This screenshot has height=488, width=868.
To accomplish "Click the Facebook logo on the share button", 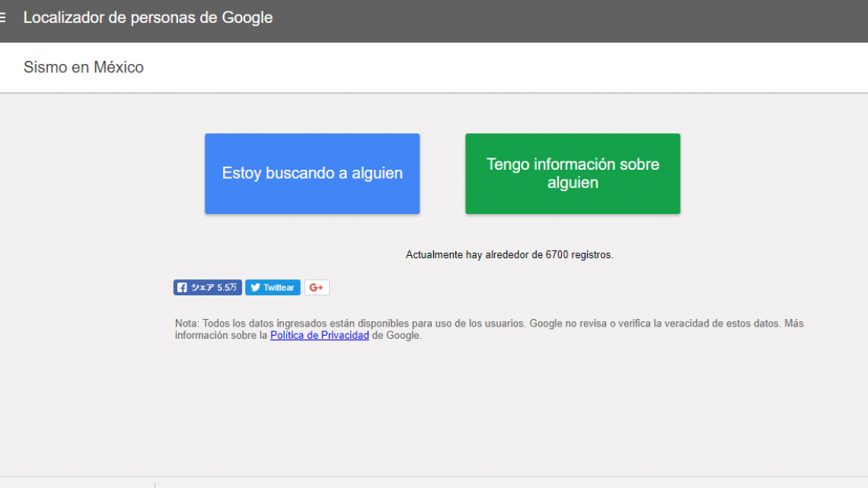I will coord(181,288).
